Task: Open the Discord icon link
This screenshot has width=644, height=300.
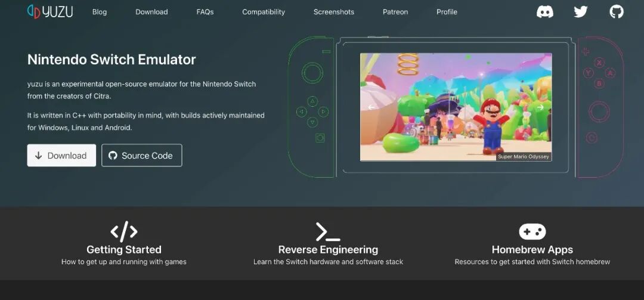Action: coord(544,11)
